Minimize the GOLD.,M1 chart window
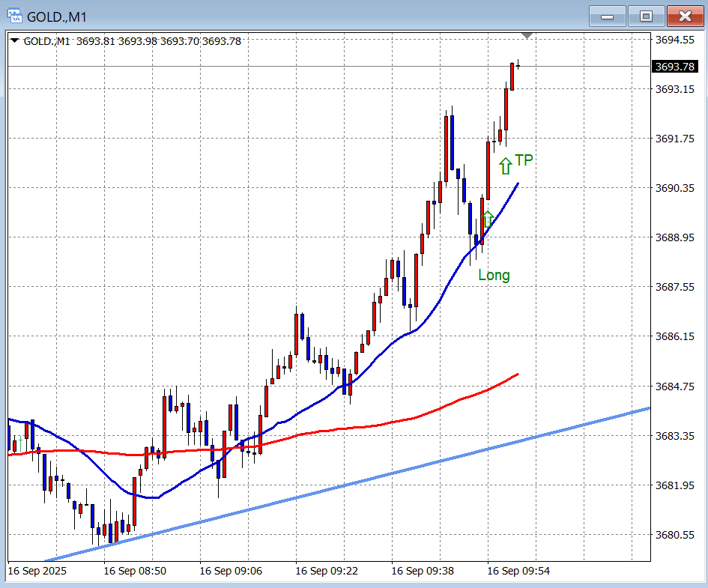Image resolution: width=708 pixels, height=588 pixels. [608, 16]
